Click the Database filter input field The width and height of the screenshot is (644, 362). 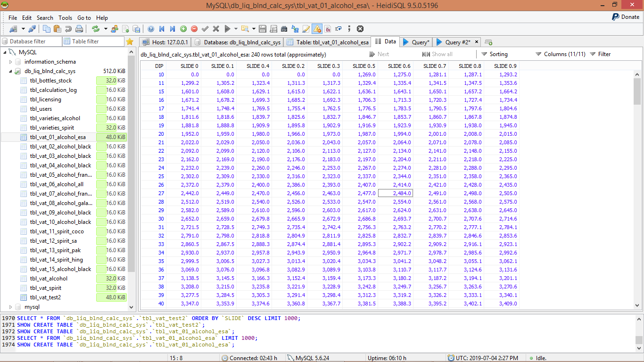tap(31, 41)
